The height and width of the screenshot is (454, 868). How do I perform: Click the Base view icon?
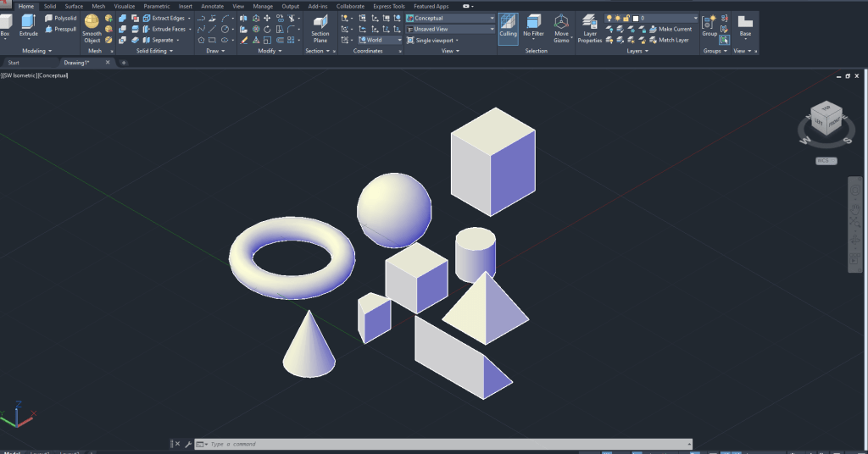pyautogui.click(x=745, y=23)
